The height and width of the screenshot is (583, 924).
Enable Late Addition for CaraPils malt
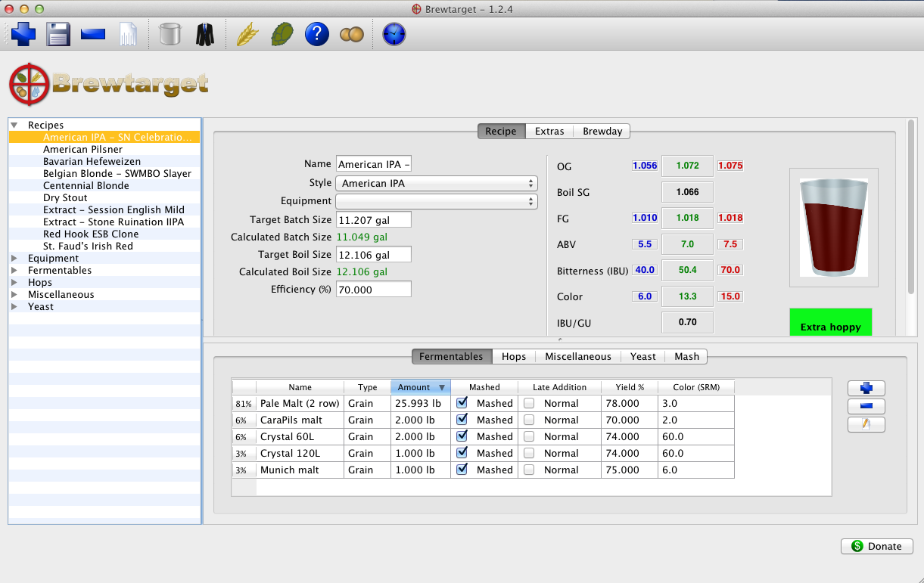tap(529, 420)
